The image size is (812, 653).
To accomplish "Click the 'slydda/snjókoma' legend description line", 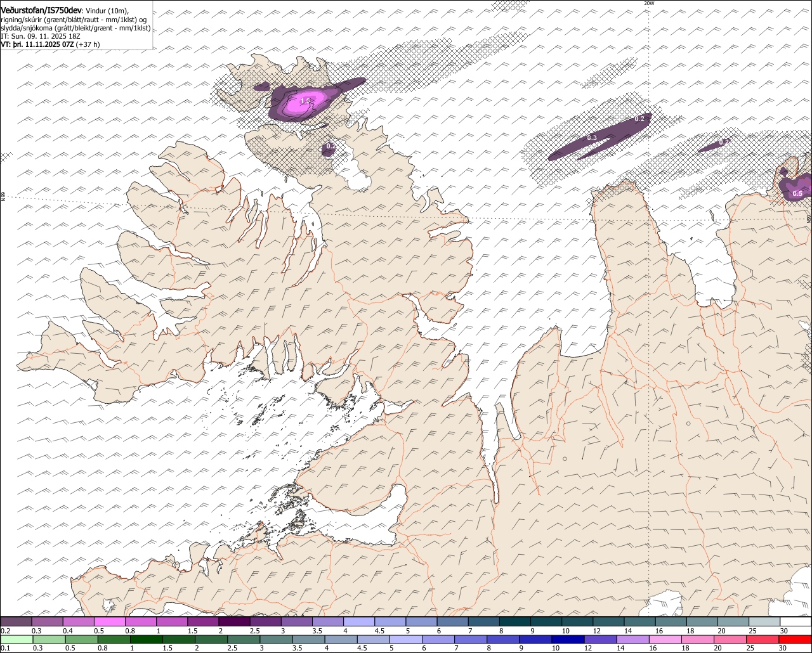I will [76, 28].
